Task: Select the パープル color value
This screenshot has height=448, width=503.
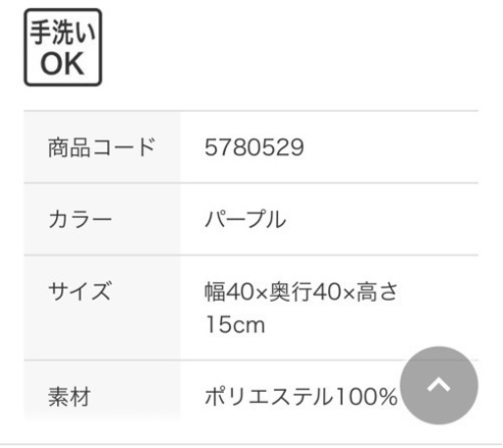Action: pos(246,219)
